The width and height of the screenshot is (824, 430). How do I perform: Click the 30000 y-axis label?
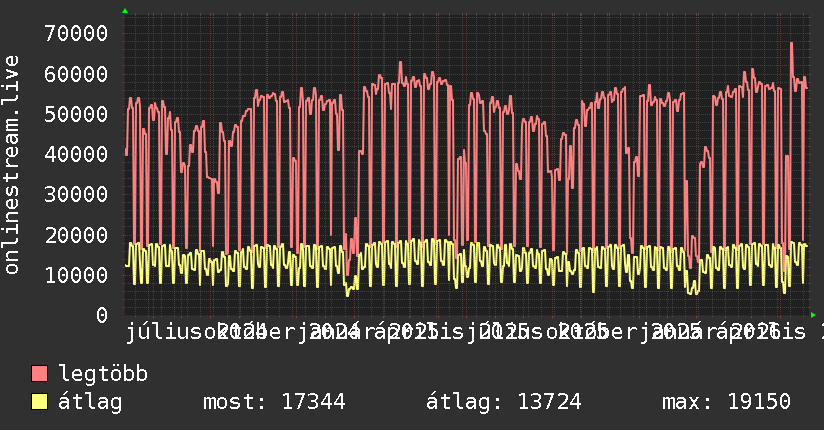tap(76, 194)
